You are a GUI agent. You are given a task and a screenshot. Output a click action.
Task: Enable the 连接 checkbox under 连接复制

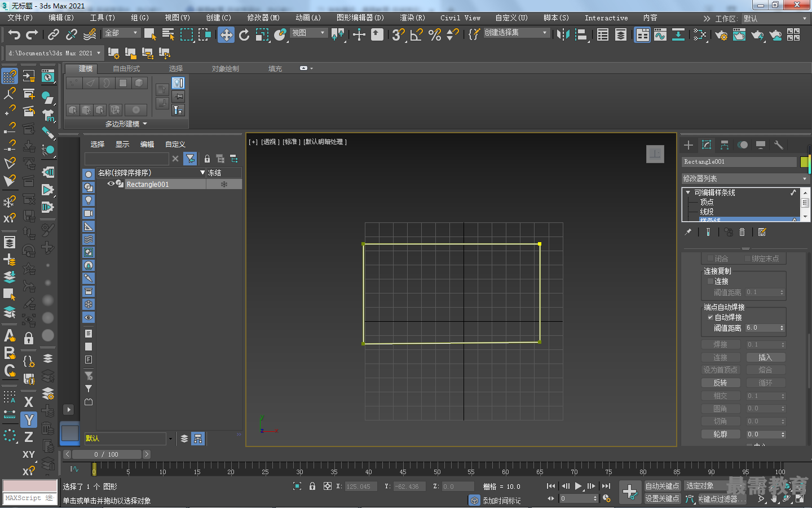click(710, 281)
